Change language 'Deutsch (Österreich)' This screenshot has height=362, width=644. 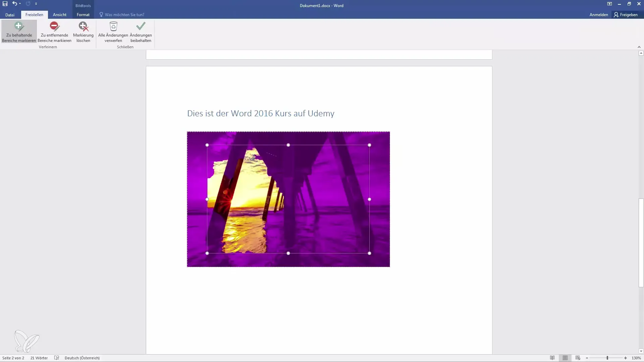(x=82, y=358)
